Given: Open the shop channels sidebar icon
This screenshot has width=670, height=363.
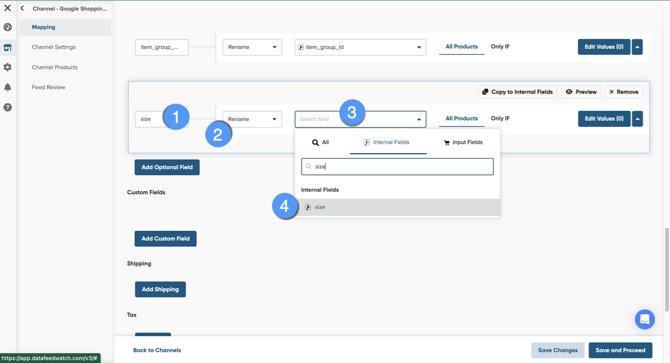Looking at the screenshot, I should (x=8, y=47).
